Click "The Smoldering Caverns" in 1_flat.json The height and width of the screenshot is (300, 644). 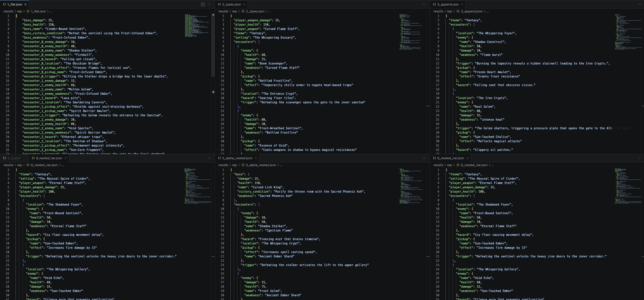85,102
